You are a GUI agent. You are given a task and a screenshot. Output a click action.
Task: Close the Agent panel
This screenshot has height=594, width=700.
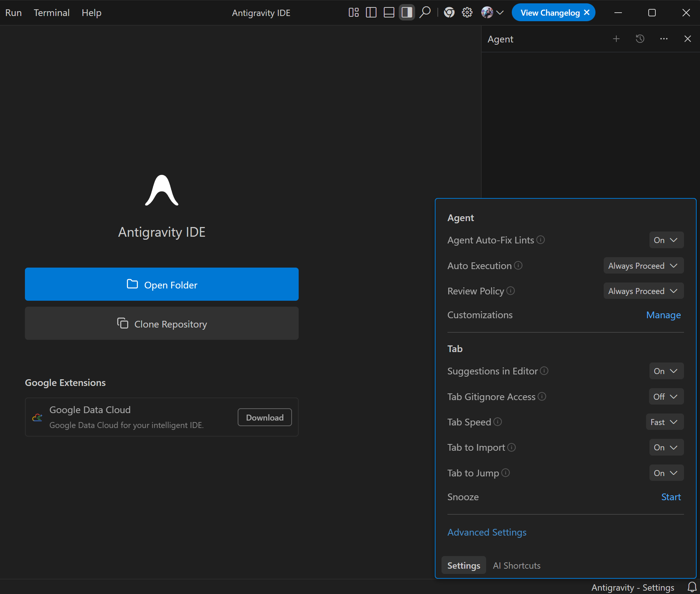tap(688, 39)
